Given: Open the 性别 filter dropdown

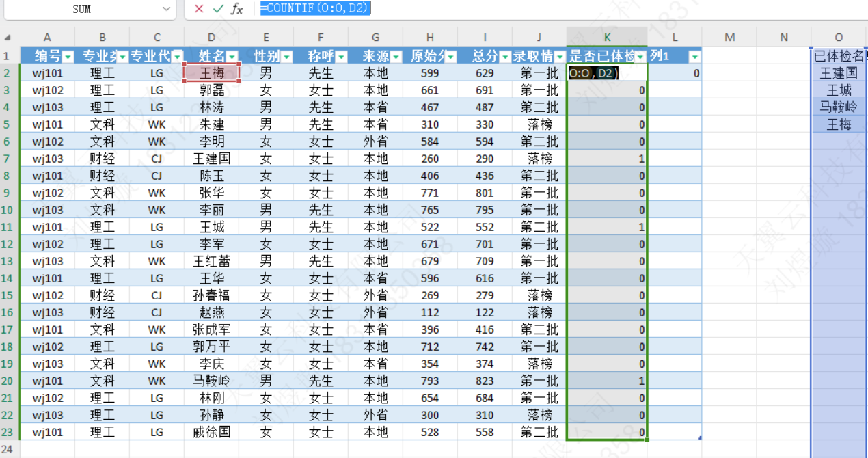Looking at the screenshot, I should 286,57.
